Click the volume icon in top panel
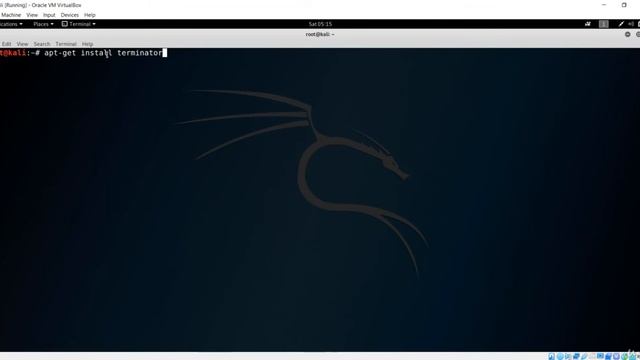The image size is (640, 360). pos(631,24)
